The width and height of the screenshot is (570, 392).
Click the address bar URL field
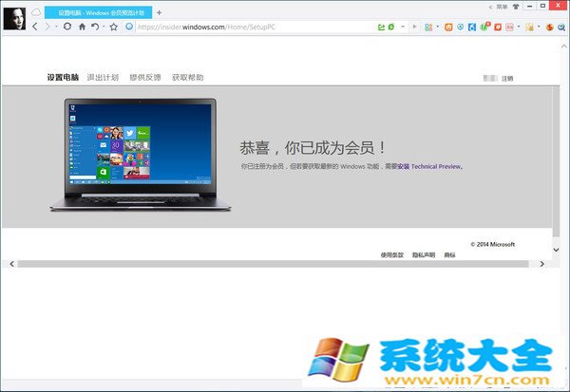point(255,27)
